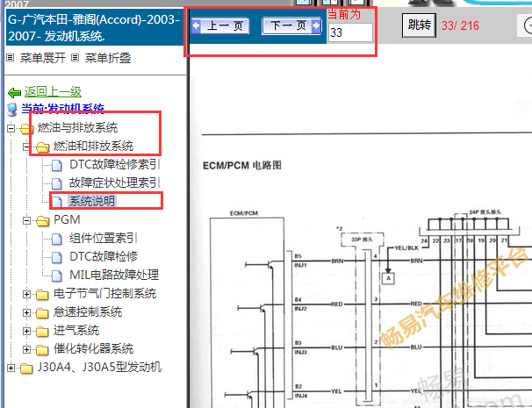Click the computer icon beside 当前:发动机系统

[12, 110]
